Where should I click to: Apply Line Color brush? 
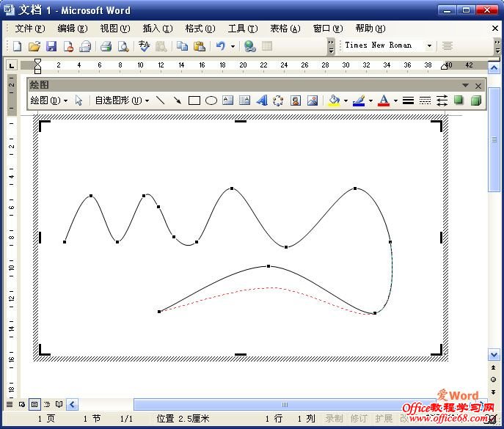tap(359, 100)
